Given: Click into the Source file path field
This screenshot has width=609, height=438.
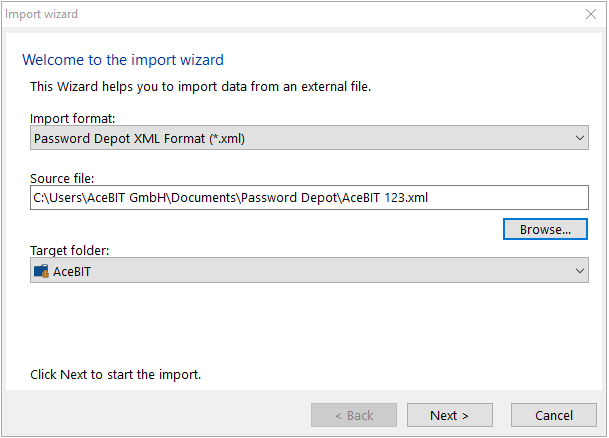Looking at the screenshot, I should click(309, 198).
